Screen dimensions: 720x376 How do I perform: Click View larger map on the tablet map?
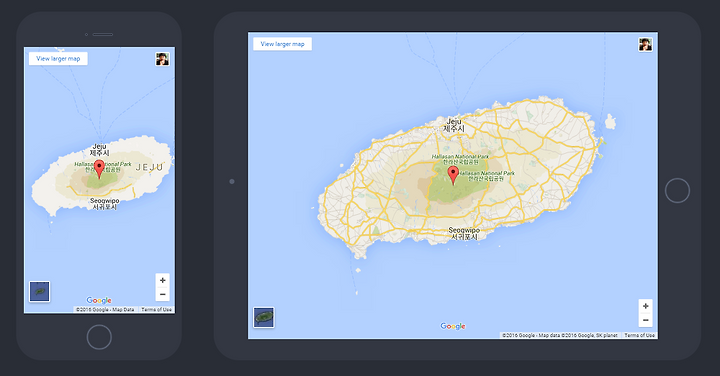click(x=282, y=44)
